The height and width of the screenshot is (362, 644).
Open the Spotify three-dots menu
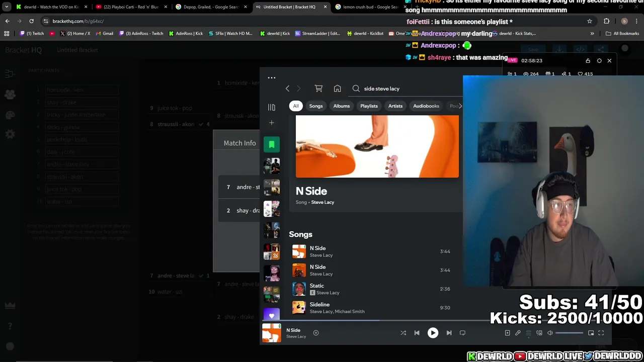click(271, 78)
